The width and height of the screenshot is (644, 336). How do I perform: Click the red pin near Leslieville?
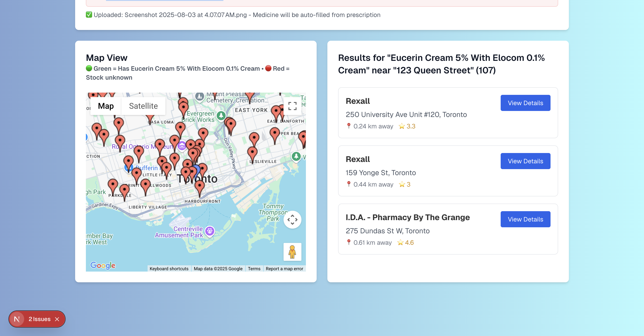252,152
